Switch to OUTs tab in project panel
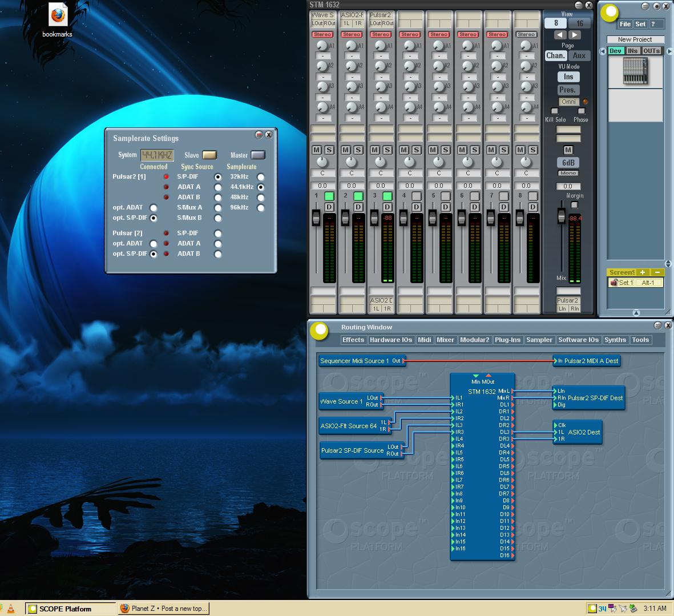The width and height of the screenshot is (674, 616). pos(652,51)
